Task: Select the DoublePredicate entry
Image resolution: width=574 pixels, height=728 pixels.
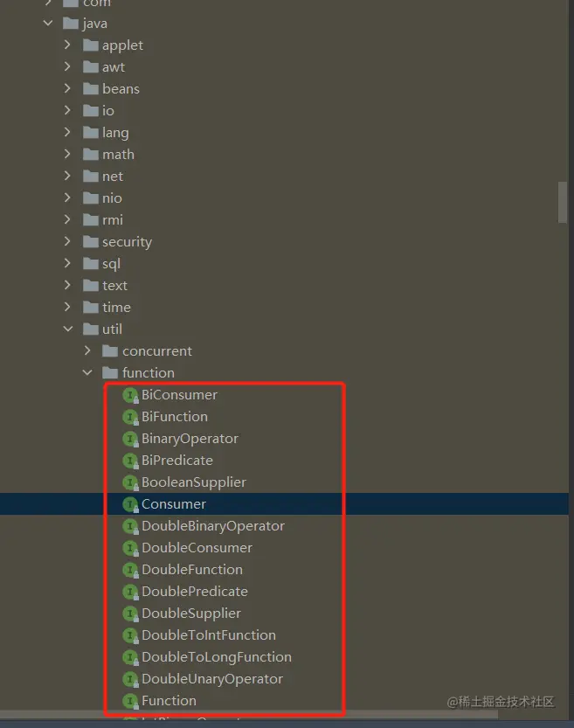Action: (x=195, y=592)
